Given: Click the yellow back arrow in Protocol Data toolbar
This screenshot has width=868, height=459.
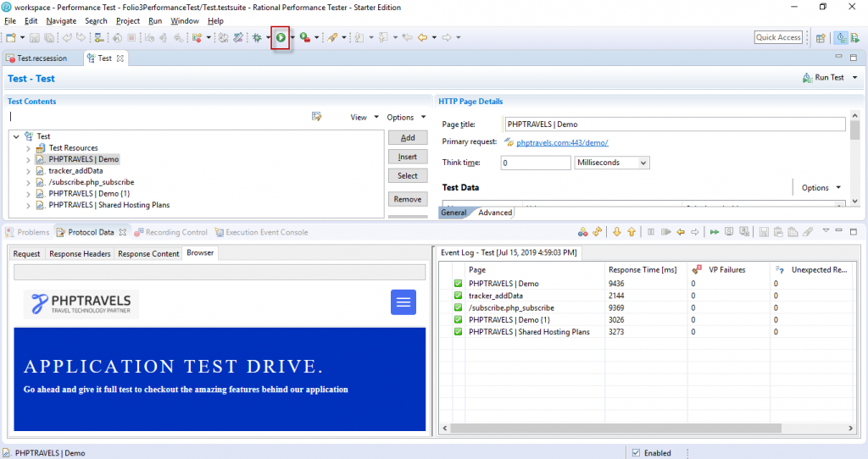Looking at the screenshot, I should tap(681, 232).
